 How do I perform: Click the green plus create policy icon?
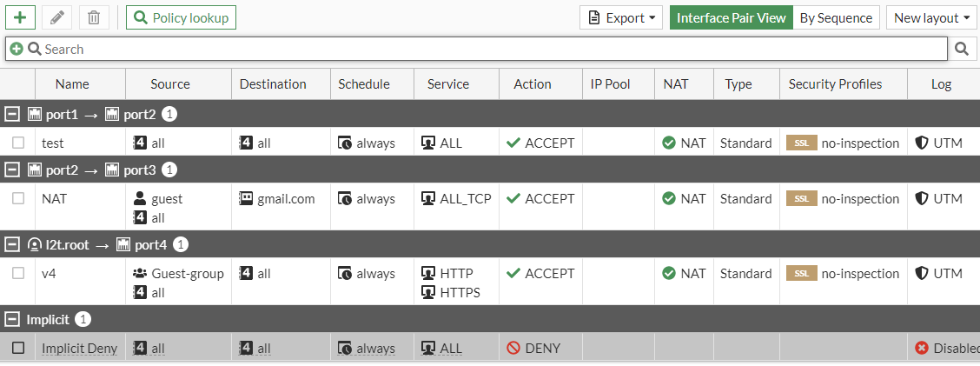click(x=20, y=17)
